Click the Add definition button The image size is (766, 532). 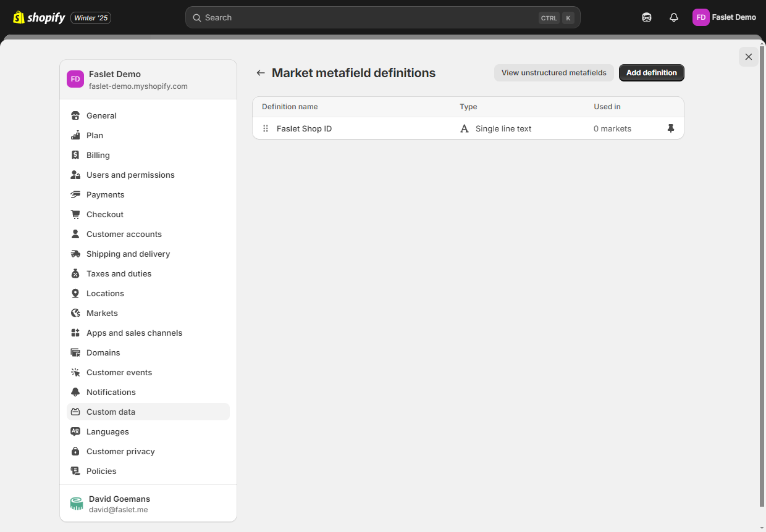click(x=652, y=73)
